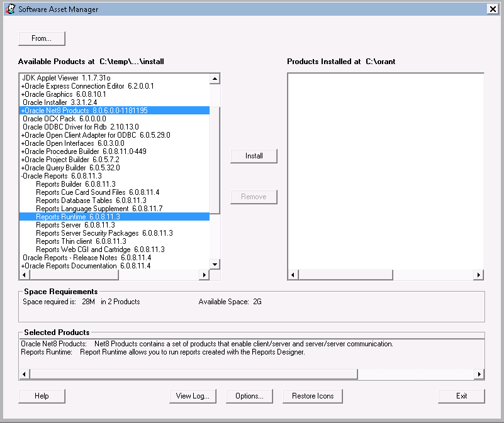Click the From... button
Viewport: 504px width, 423px height.
pyautogui.click(x=42, y=38)
